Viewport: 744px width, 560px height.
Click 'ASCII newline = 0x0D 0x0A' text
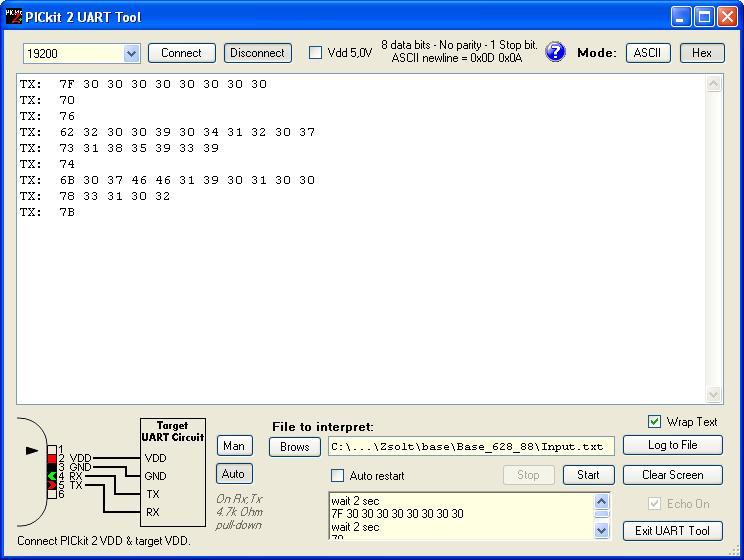457,58
